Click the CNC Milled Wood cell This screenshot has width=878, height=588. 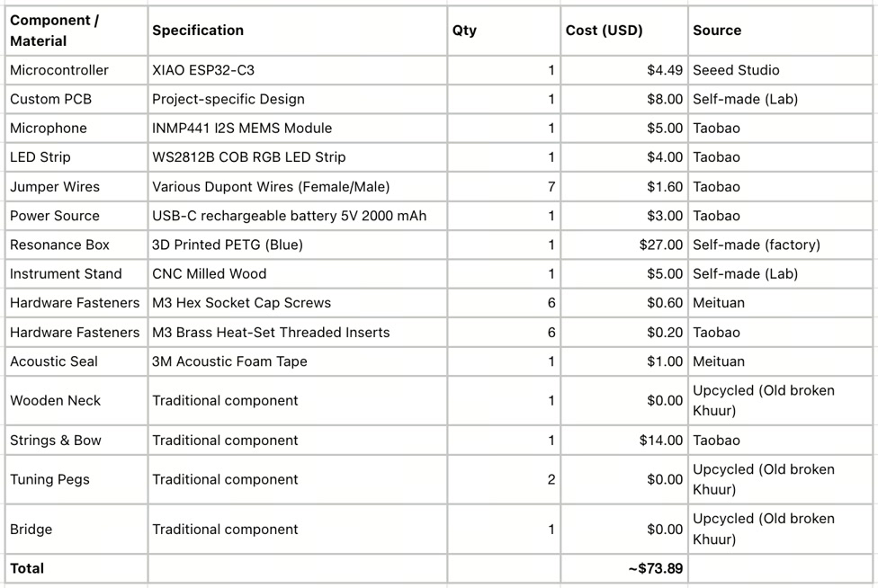click(x=298, y=273)
